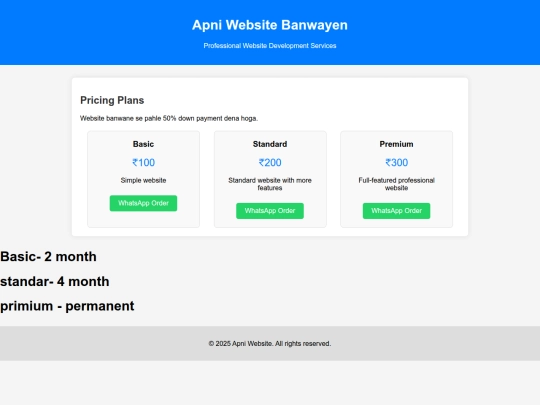Image resolution: width=540 pixels, height=405 pixels.
Task: Click the ₹300 price
Action: (x=396, y=163)
